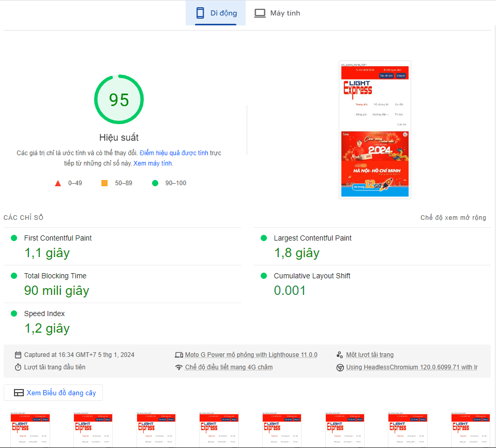The height and width of the screenshot is (448, 496).
Task: Click the green circle 90–100 legend icon
Action: coord(155,183)
